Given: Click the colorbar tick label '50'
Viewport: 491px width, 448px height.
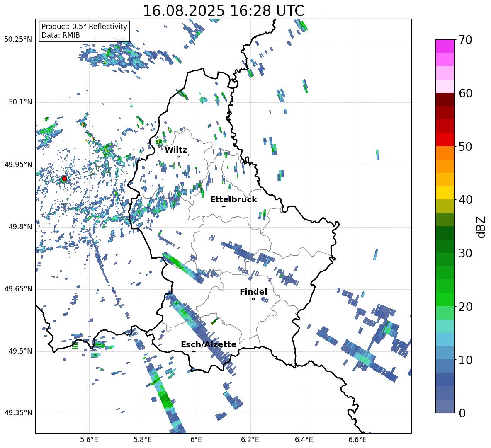Looking at the screenshot, I should [x=466, y=147].
